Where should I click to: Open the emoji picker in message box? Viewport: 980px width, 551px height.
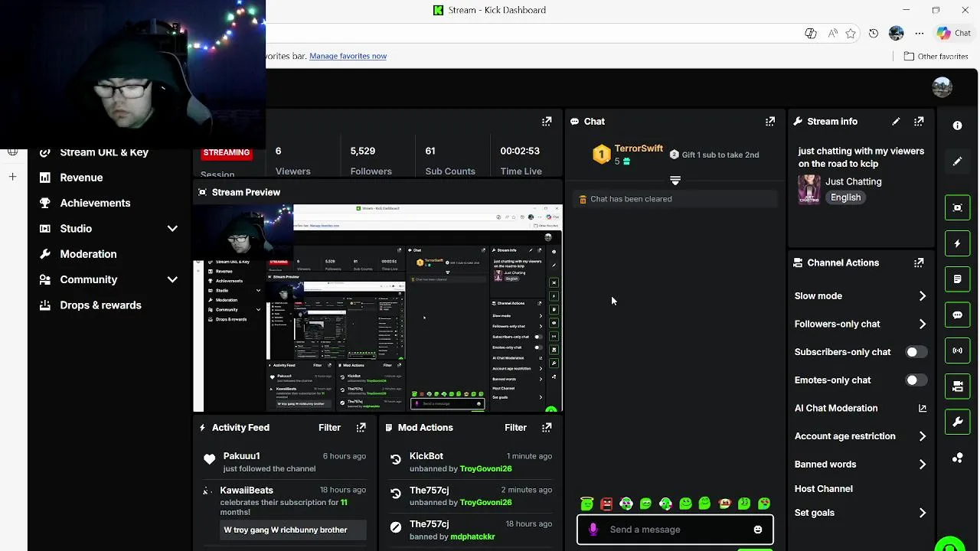point(758,530)
